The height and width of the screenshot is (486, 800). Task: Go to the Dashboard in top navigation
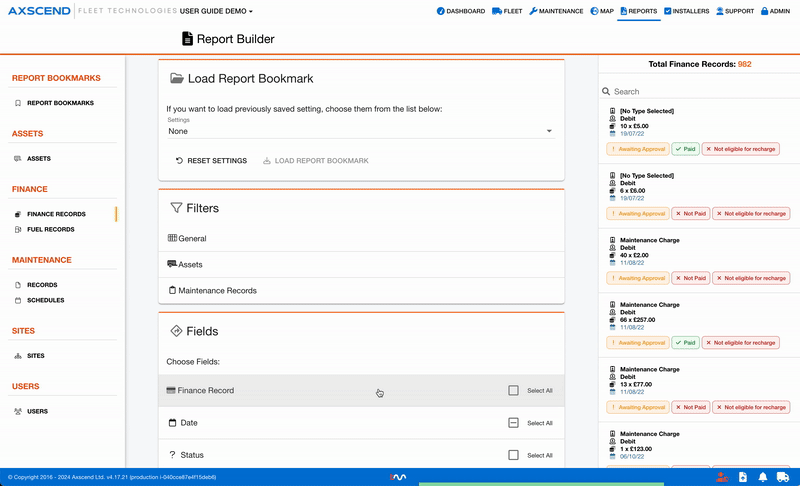[x=460, y=12]
